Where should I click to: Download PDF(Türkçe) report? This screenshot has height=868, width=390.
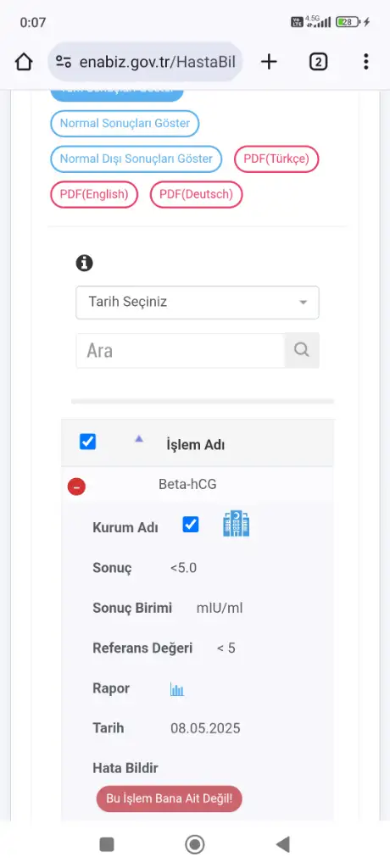[x=276, y=159]
